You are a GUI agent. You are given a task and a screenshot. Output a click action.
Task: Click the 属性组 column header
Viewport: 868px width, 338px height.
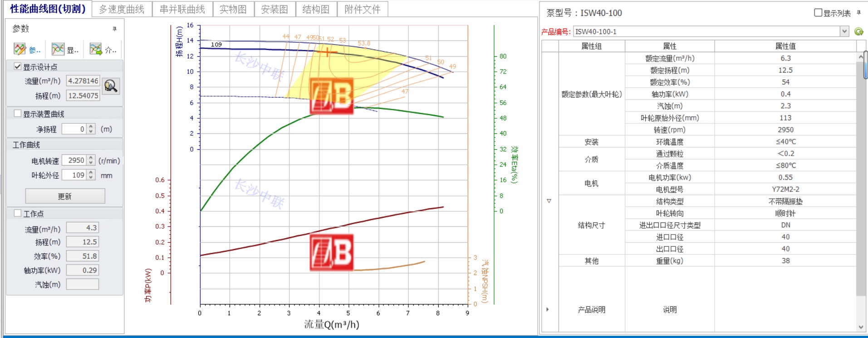point(592,46)
